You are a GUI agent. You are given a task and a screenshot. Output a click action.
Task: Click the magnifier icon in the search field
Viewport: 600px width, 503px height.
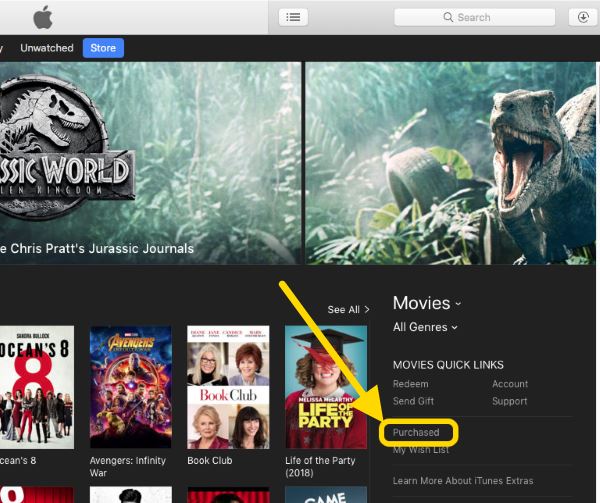tap(448, 17)
